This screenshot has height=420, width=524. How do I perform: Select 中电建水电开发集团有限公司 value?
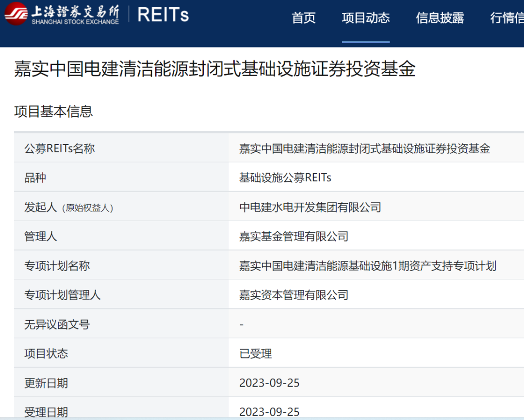click(x=310, y=207)
